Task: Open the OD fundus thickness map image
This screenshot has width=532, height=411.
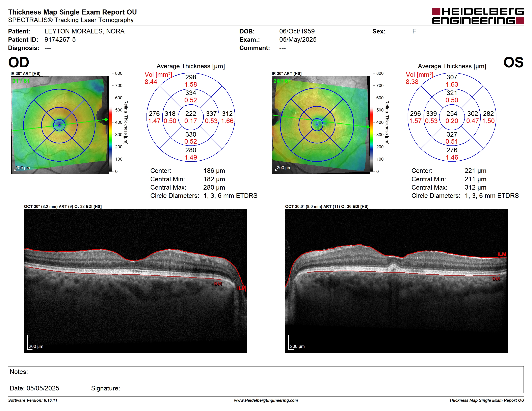Action: pos(59,125)
